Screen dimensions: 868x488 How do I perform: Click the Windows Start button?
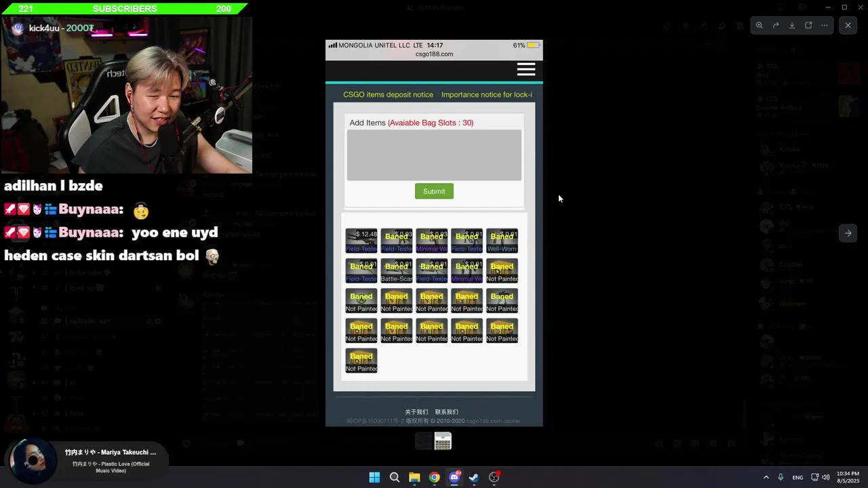coord(374,477)
